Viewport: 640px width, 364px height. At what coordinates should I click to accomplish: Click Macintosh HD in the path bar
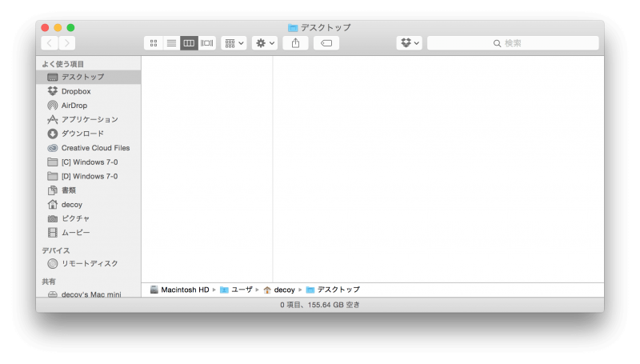pyautogui.click(x=179, y=290)
